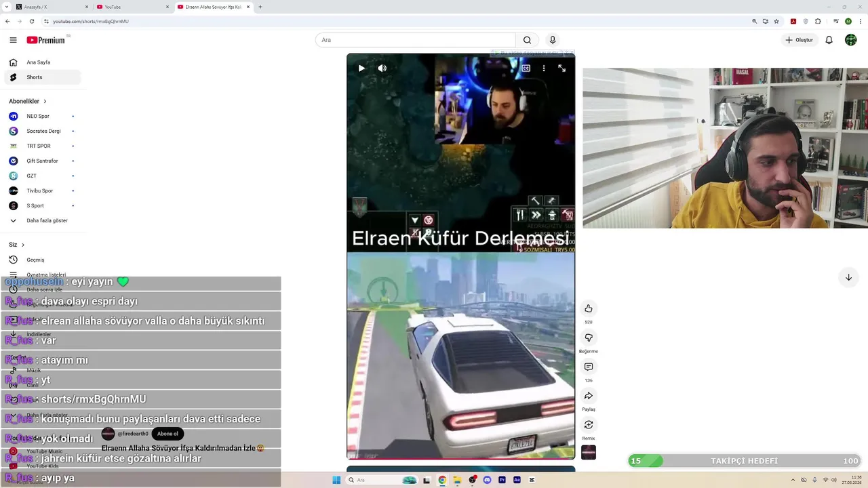The width and height of the screenshot is (868, 488).
Task: Open Ana Sayfa in the sidebar
Action: click(x=42, y=62)
